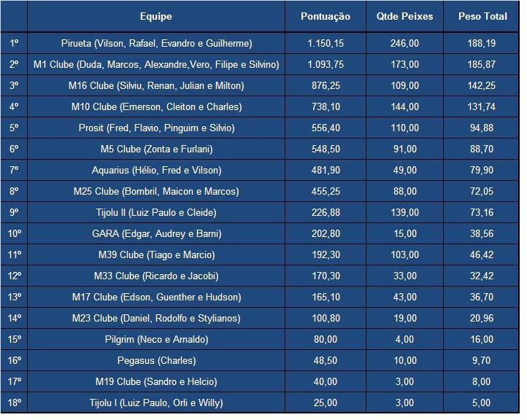Click the Tijolu II team name
This screenshot has width=527, height=420.
pyautogui.click(x=156, y=213)
